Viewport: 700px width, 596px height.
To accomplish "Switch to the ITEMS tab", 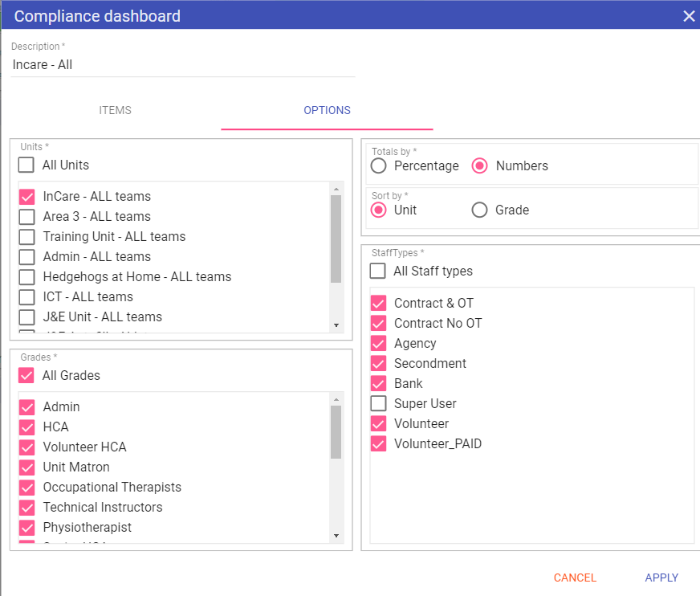I will tap(115, 111).
